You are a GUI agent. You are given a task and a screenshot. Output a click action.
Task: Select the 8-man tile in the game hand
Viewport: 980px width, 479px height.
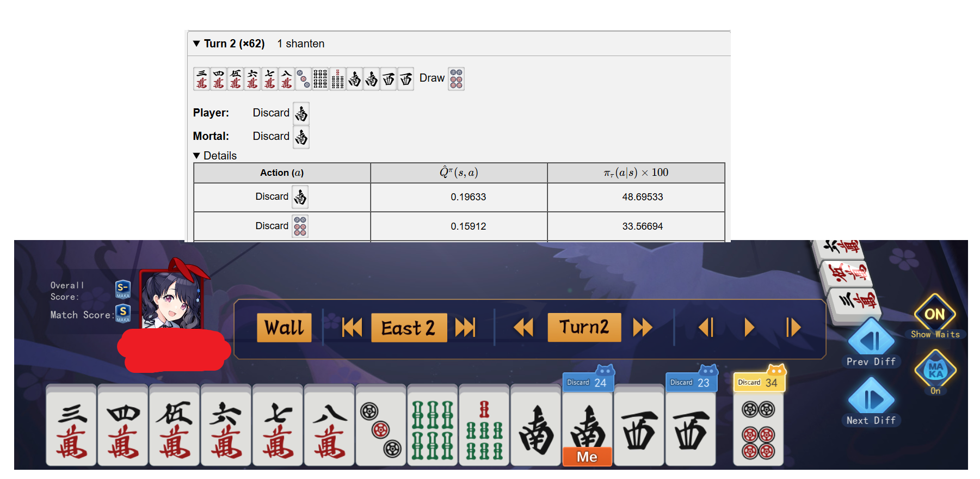tap(330, 426)
